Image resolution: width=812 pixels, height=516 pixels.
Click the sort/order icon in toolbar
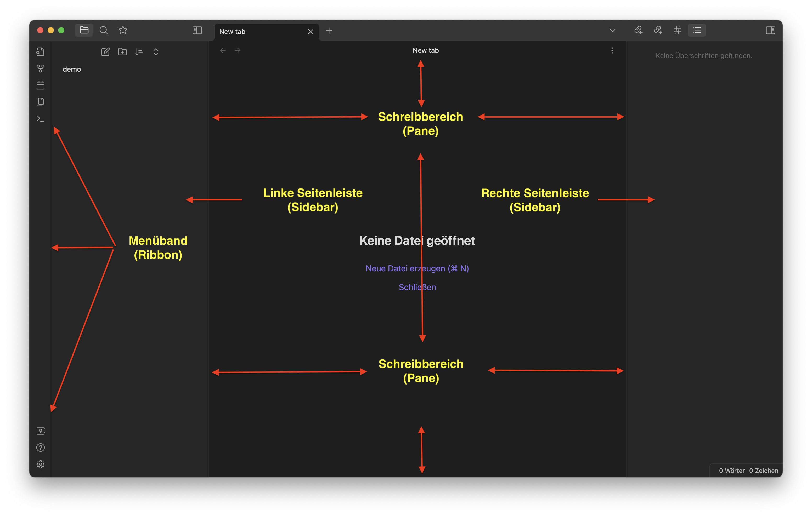pos(137,52)
